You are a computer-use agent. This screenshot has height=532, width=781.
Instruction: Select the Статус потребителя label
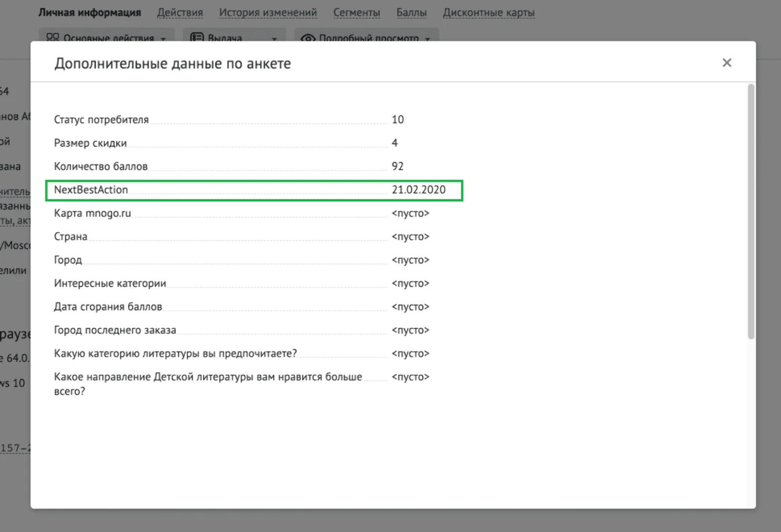101,120
